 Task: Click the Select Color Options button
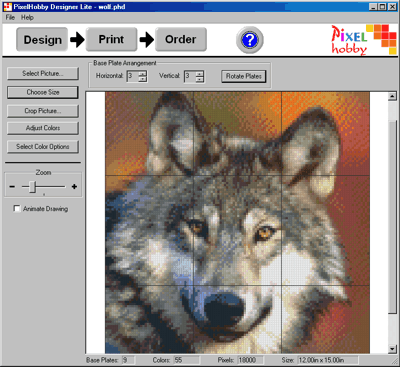(x=43, y=147)
